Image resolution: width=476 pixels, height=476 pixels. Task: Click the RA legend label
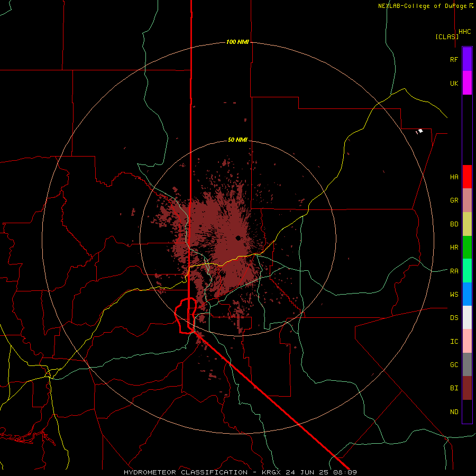click(454, 271)
